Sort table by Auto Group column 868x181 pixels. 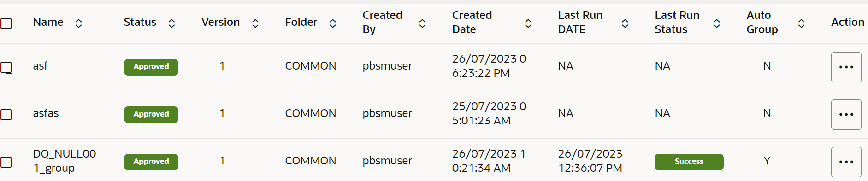tap(802, 23)
